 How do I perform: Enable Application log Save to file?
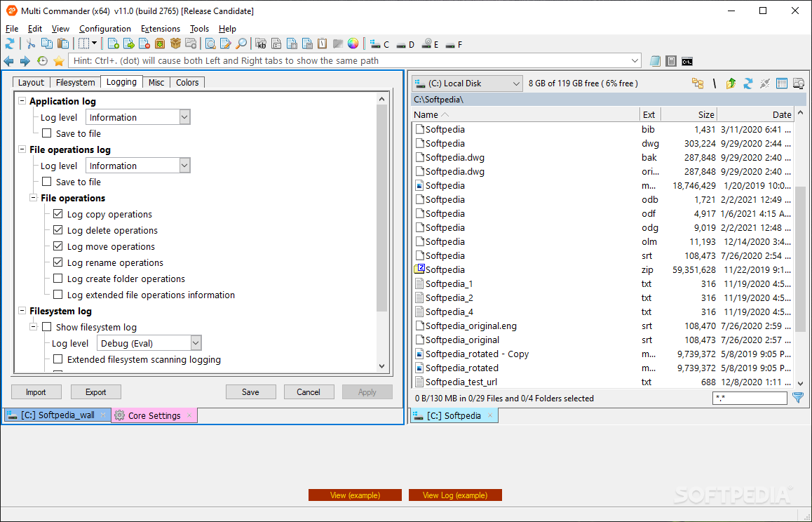tap(46, 133)
